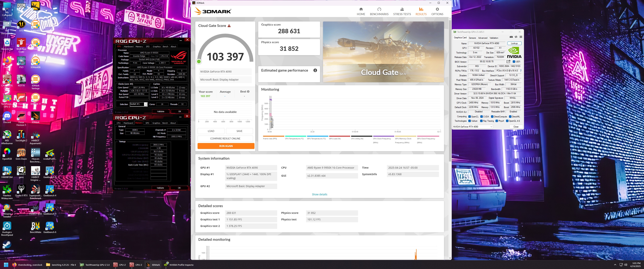The image size is (644, 269).
Task: Open the MSI Afterburner desktop shortcut
Action: click(x=7, y=137)
